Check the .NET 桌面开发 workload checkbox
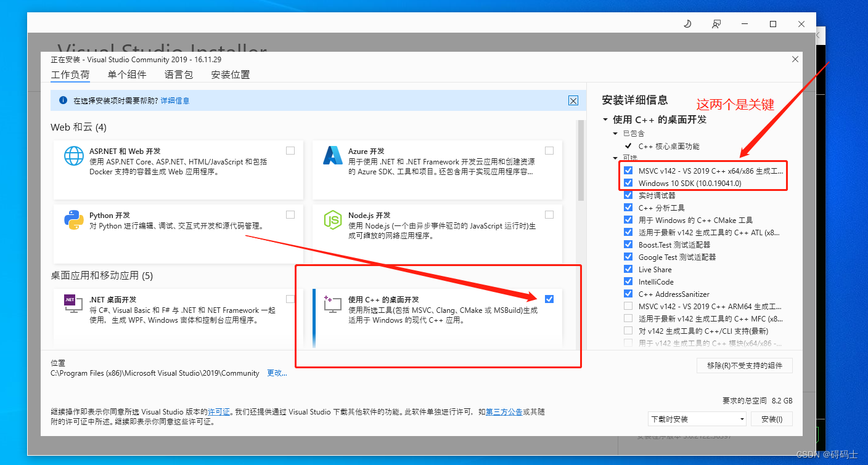 (x=290, y=299)
